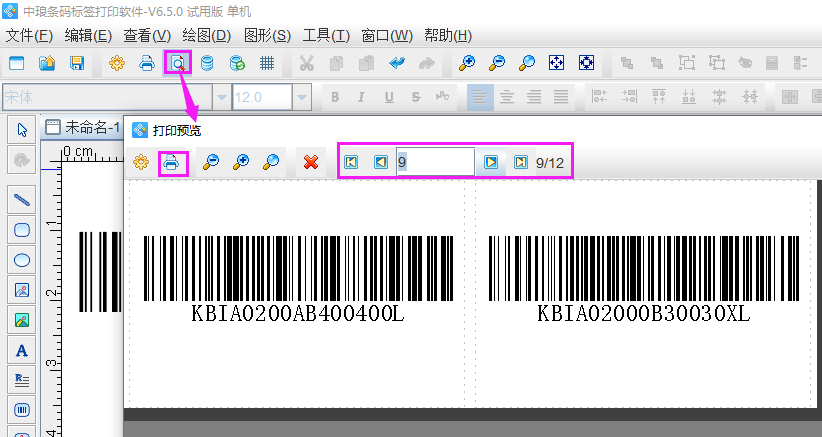Screen dimensions: 822x437
Task: Toggle italic formatting I
Action: [x=361, y=97]
